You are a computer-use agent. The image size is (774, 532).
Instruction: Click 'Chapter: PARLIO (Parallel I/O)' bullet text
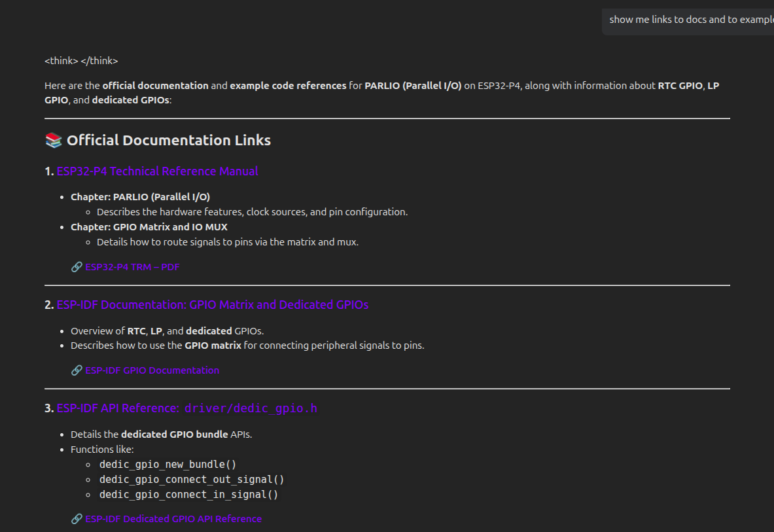tap(140, 197)
